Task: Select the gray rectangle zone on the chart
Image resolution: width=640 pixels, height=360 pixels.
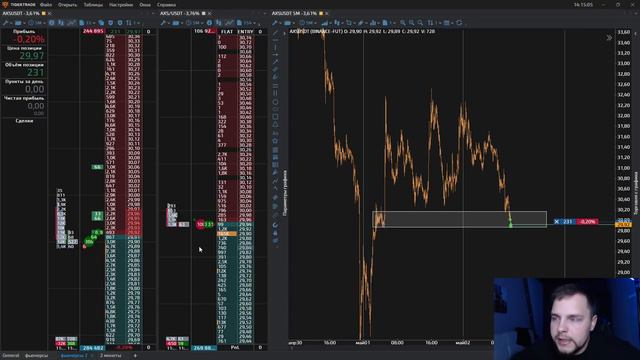Action: (459, 219)
